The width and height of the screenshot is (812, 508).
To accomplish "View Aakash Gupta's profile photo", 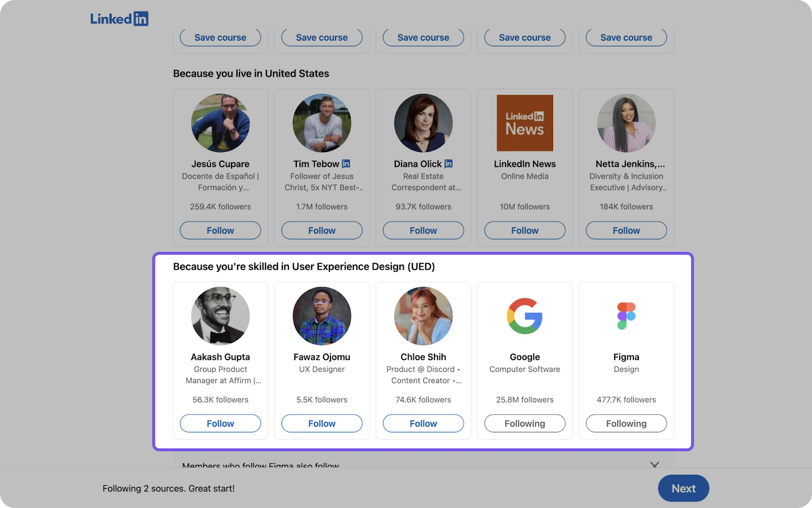I will coord(220,316).
